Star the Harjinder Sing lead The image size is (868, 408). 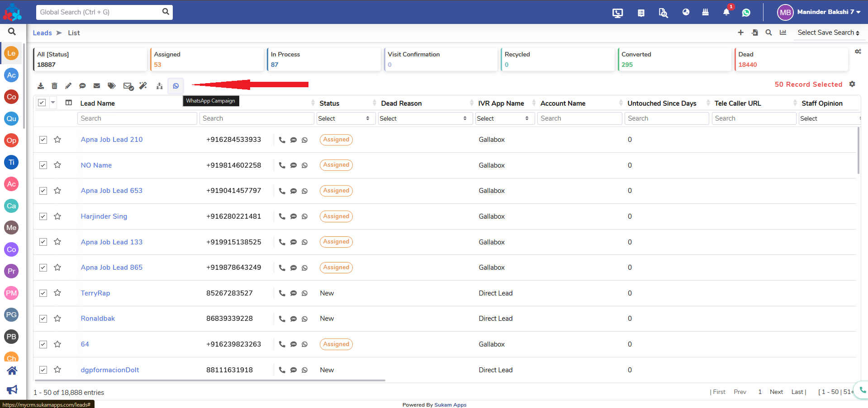click(x=57, y=216)
